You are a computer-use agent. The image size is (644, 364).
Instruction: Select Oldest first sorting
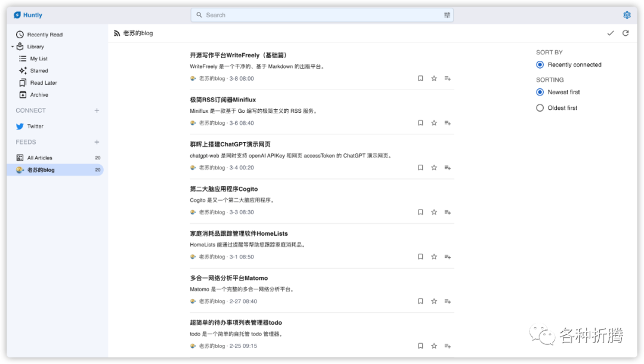(540, 108)
